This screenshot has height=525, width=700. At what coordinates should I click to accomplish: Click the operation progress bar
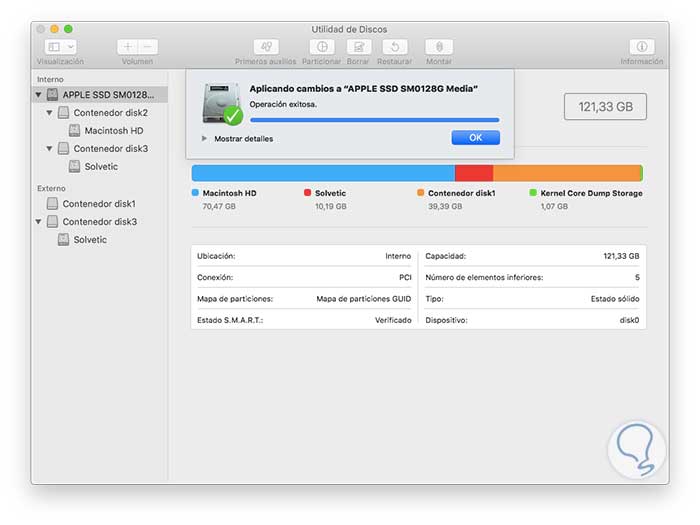click(x=375, y=120)
